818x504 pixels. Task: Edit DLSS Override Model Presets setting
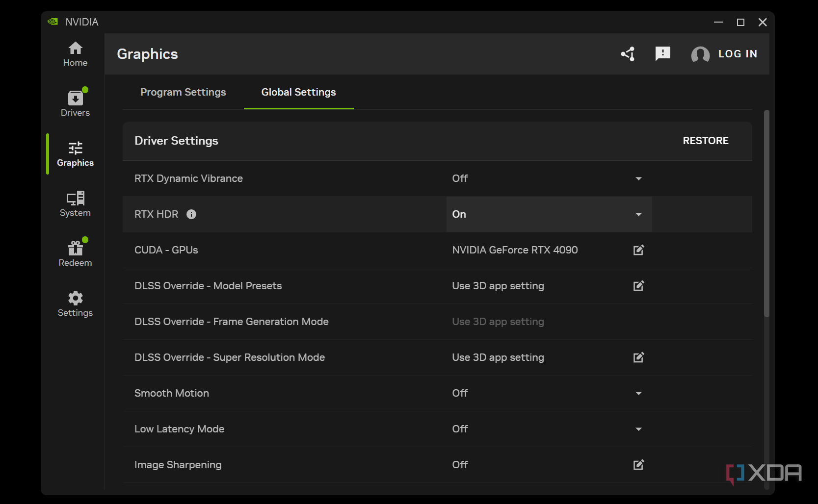638,286
